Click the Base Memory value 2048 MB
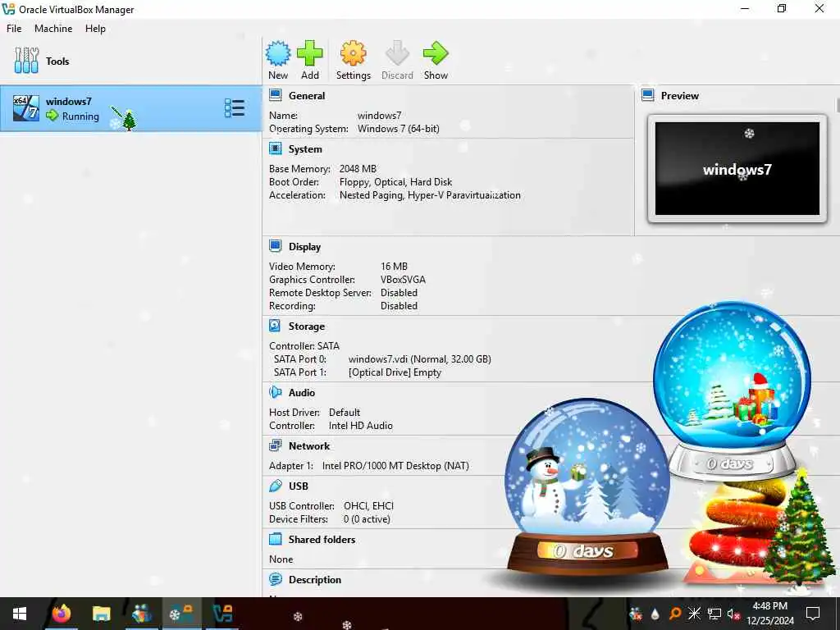 point(358,169)
